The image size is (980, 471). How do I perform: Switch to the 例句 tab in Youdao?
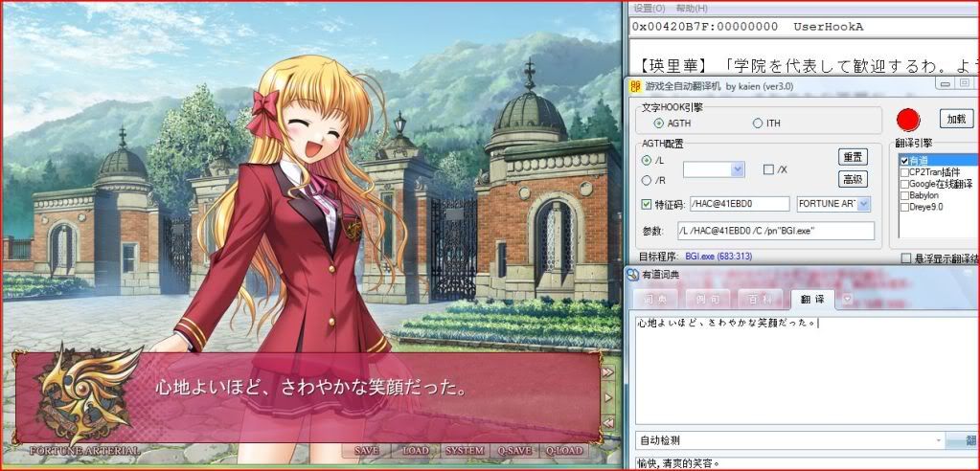[708, 300]
